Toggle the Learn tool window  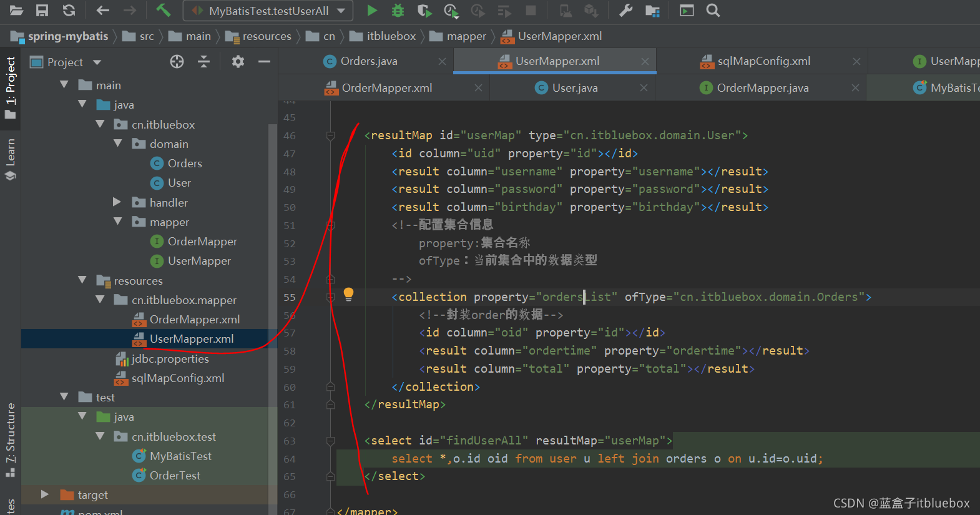click(x=10, y=159)
